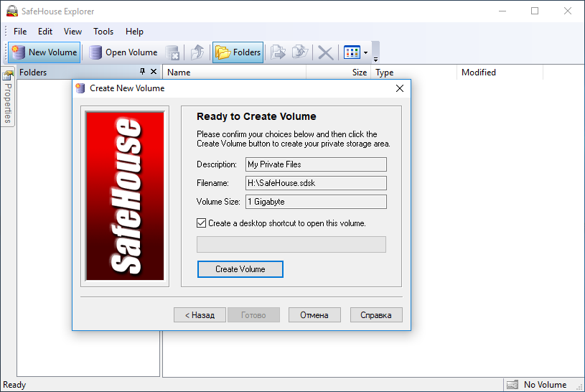Screen dimensions: 585x392
Task: Maximize the SafeHouse Explorer window
Action: 535,11
